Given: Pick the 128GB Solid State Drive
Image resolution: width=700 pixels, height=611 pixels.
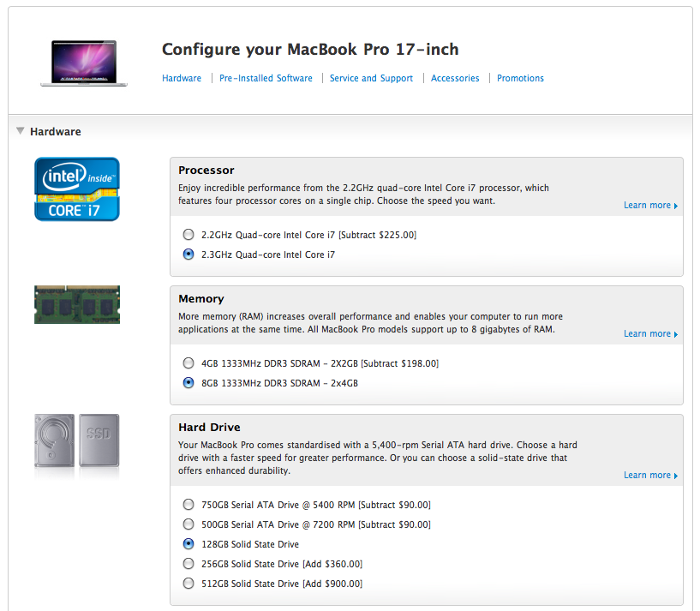Looking at the screenshot, I should pos(188,544).
